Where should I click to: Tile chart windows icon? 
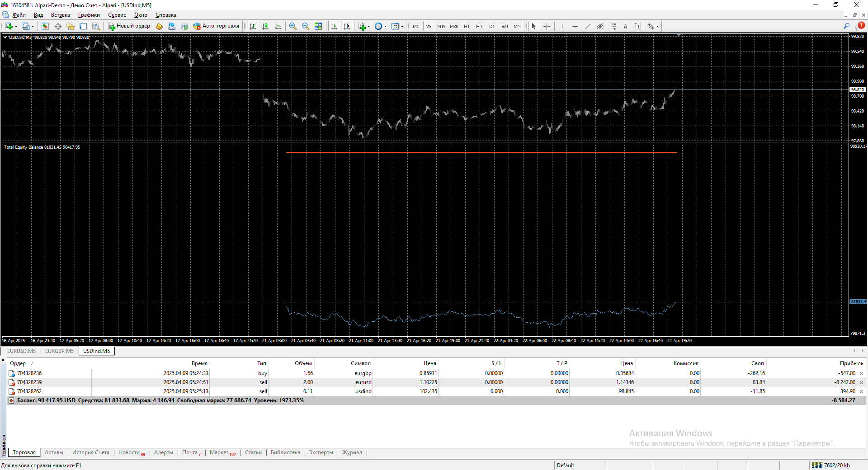(318, 26)
